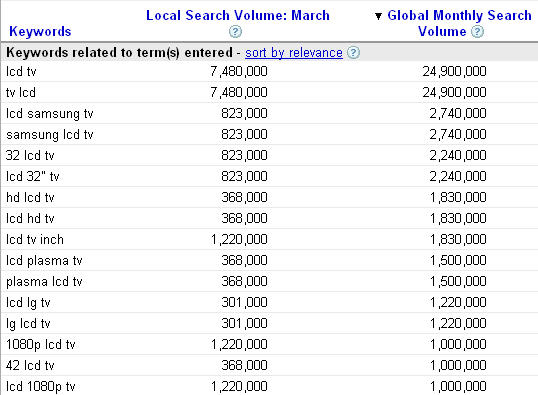Select the 'tv lcd' keyword
The width and height of the screenshot is (538, 395).
[x=21, y=92]
